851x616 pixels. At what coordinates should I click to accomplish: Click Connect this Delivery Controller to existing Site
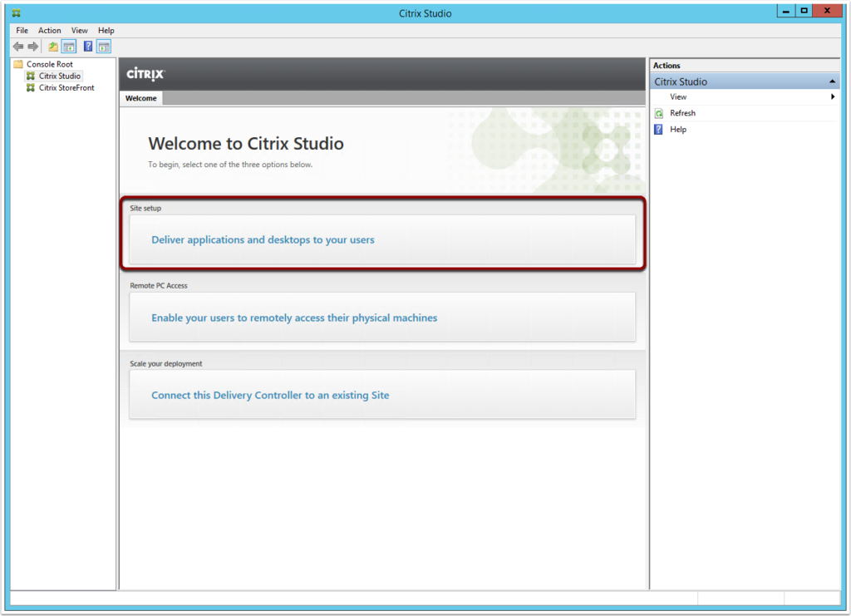coord(382,395)
